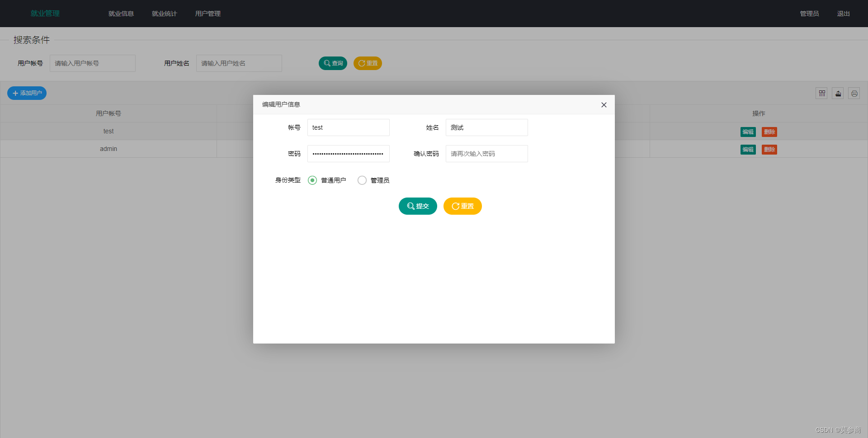Viewport: 868px width, 438px height.
Task: Focus the 密码 password field
Action: coord(348,154)
